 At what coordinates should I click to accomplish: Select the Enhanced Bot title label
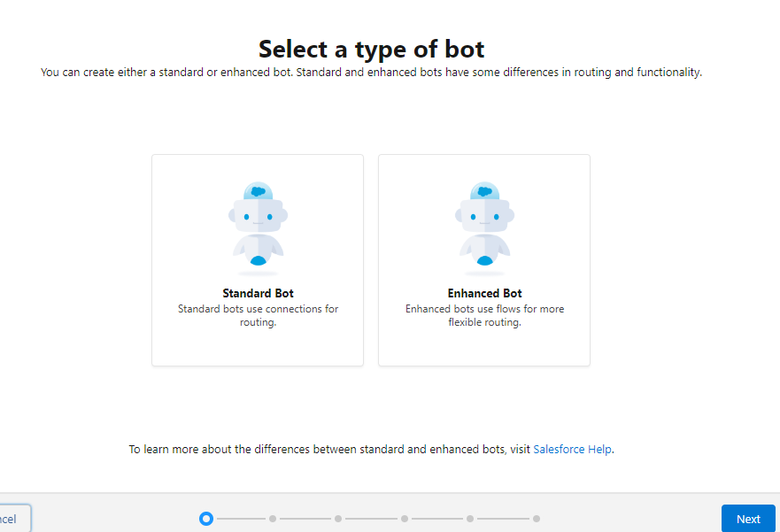[484, 293]
